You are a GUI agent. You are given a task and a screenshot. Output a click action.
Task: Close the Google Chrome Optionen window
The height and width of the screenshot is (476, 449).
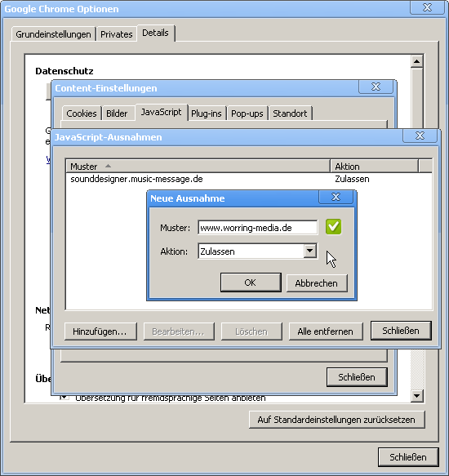point(427,7)
